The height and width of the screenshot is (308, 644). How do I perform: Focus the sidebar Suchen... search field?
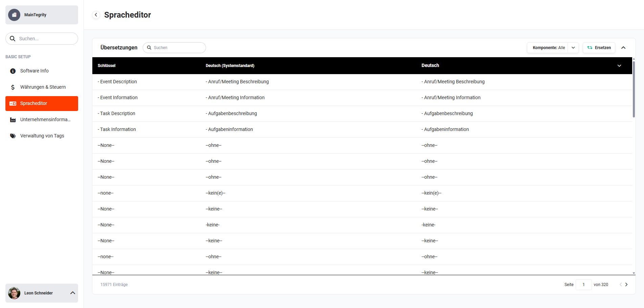pyautogui.click(x=42, y=39)
